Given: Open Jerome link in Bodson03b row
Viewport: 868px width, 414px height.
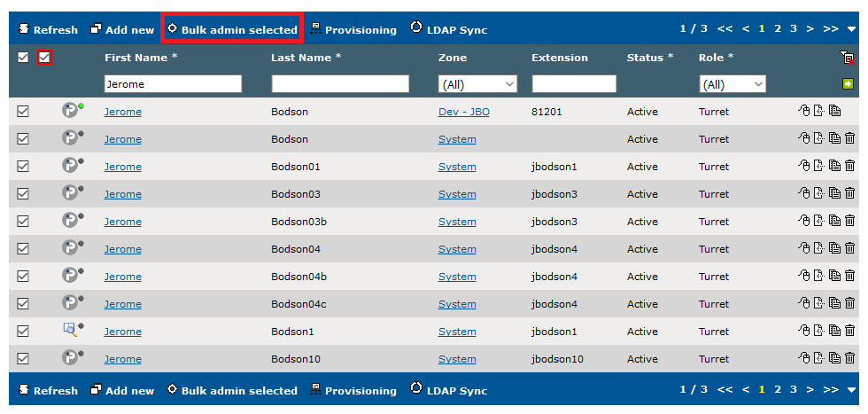Looking at the screenshot, I should click(x=123, y=221).
